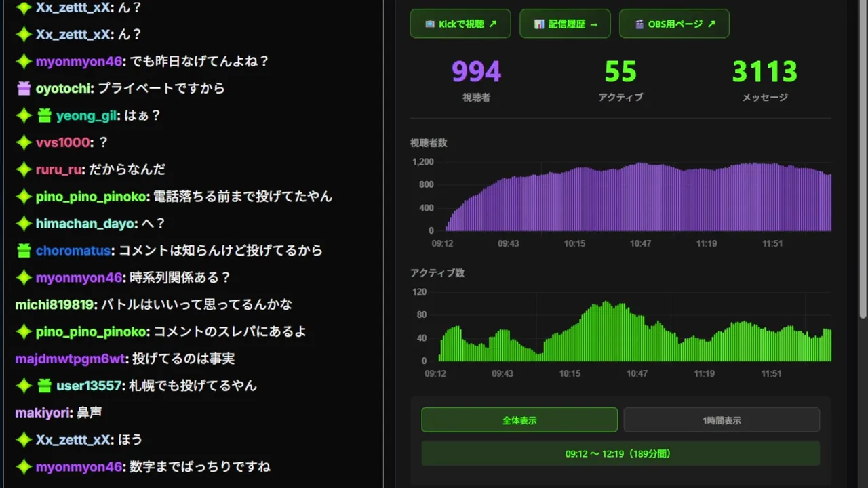The height and width of the screenshot is (488, 868).
Task: Click the 55 active count
Action: pyautogui.click(x=620, y=72)
